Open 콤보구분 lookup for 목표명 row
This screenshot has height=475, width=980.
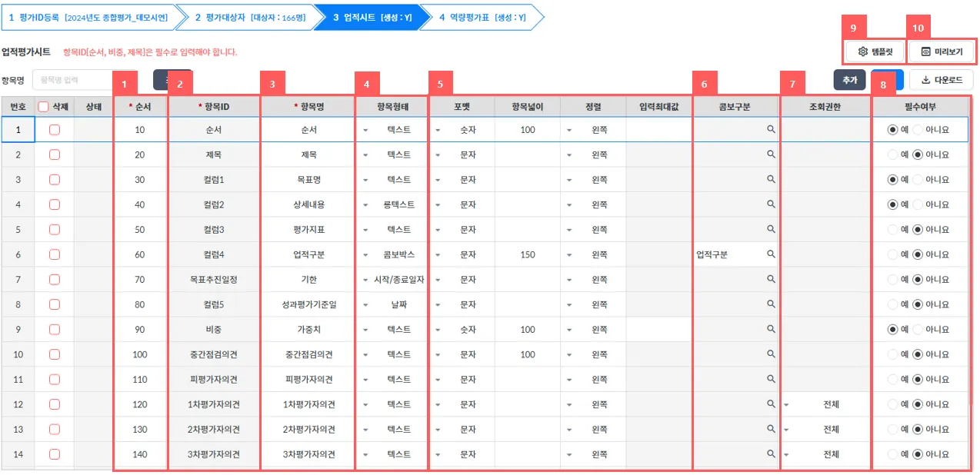770,180
